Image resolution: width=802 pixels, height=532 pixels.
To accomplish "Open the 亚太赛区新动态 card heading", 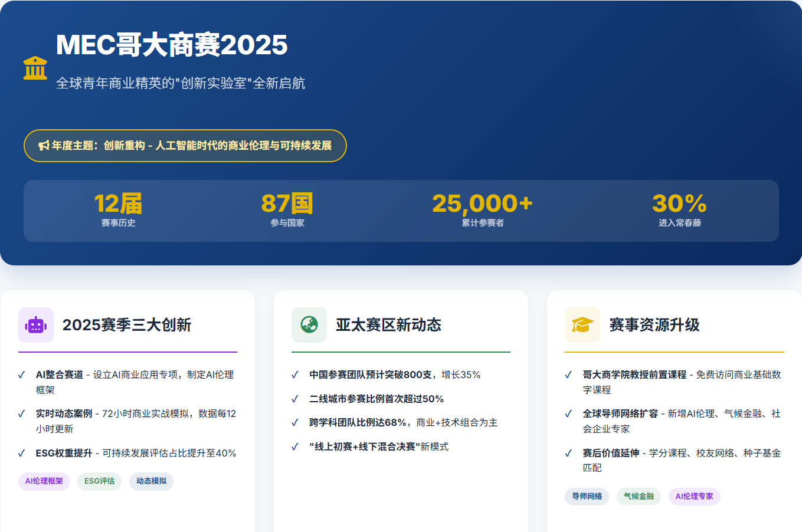I will pyautogui.click(x=388, y=325).
